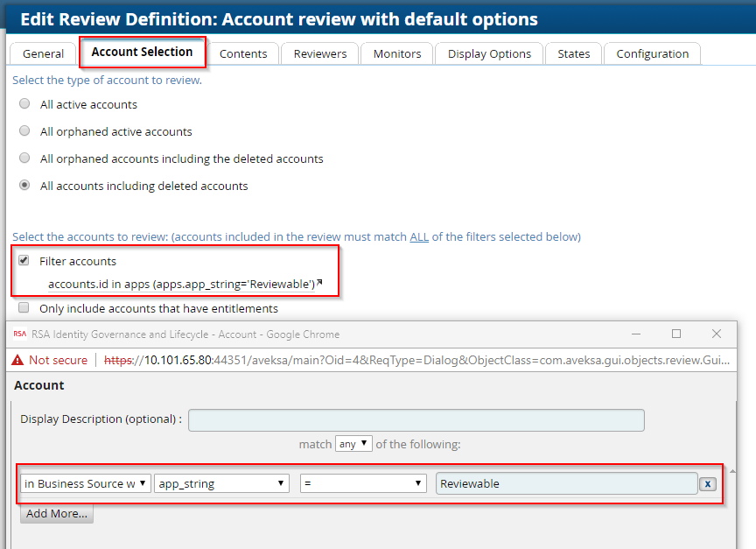
Task: Select the All active accounts radio button
Action: [24, 104]
